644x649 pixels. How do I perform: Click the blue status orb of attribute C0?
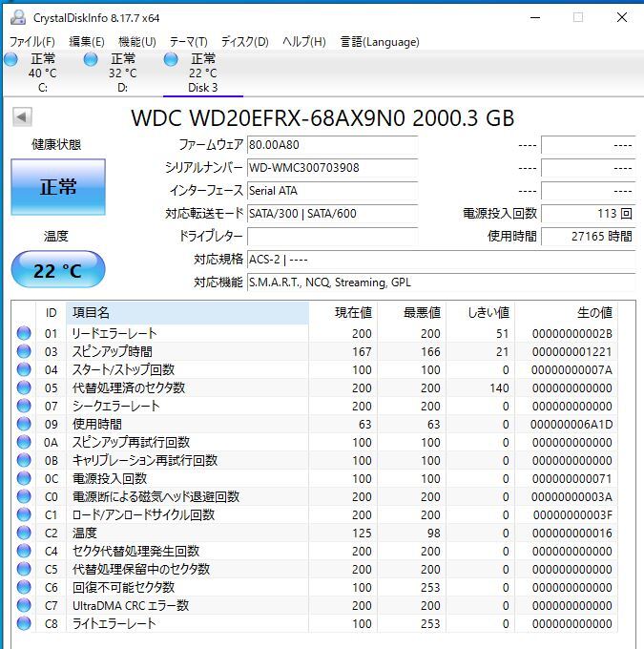coord(24,496)
